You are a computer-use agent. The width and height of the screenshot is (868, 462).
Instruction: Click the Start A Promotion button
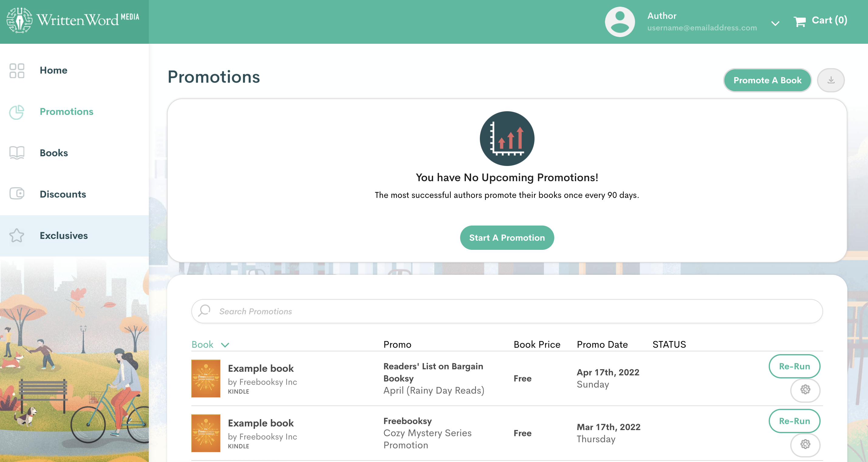click(507, 237)
